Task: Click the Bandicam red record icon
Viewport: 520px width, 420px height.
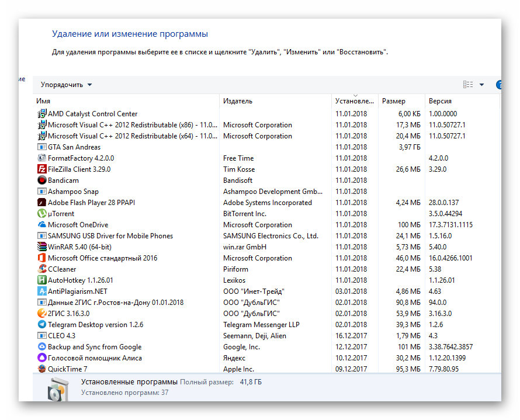Action: click(x=41, y=181)
